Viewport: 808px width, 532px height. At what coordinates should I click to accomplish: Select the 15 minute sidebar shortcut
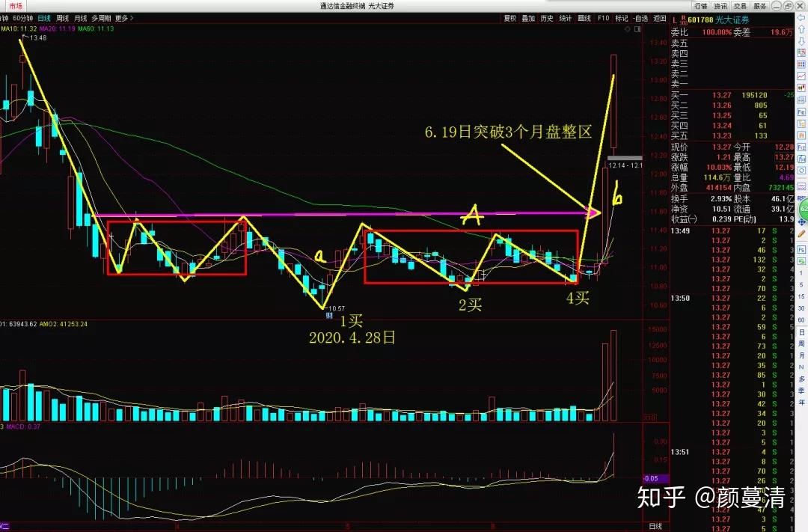pyautogui.click(x=801, y=296)
